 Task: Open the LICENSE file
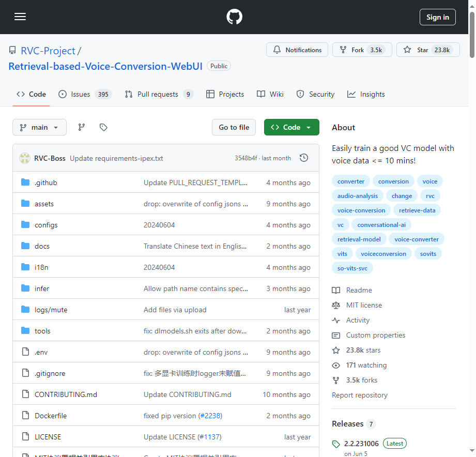click(x=48, y=437)
